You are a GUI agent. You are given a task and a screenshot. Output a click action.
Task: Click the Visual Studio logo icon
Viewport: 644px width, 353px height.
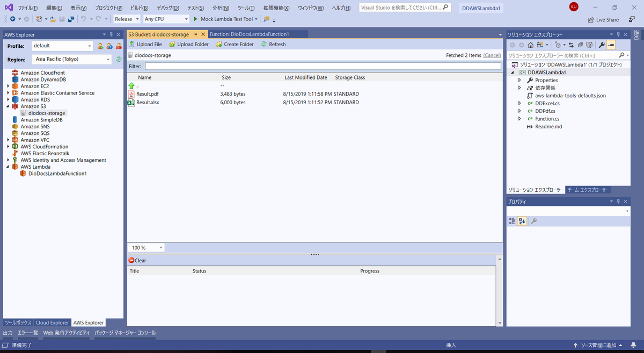click(x=8, y=8)
